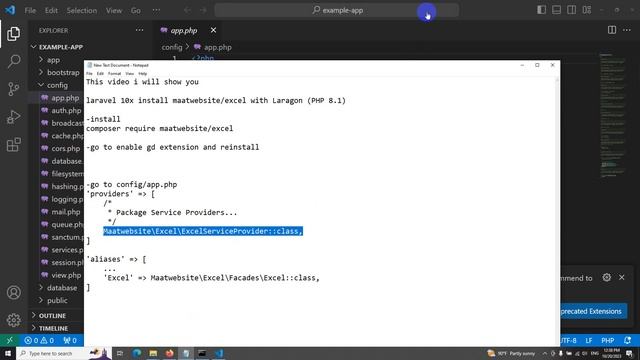Open Accounts menu icon
640x360 pixels.
(13, 292)
